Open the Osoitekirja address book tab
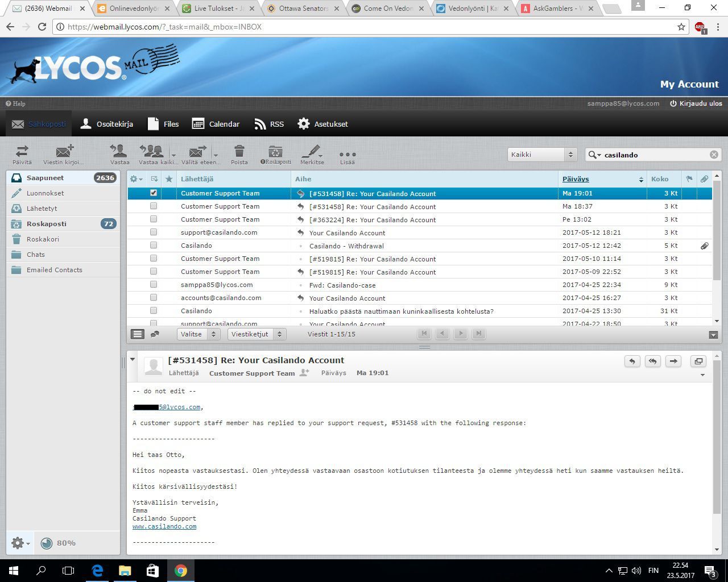 (x=107, y=124)
